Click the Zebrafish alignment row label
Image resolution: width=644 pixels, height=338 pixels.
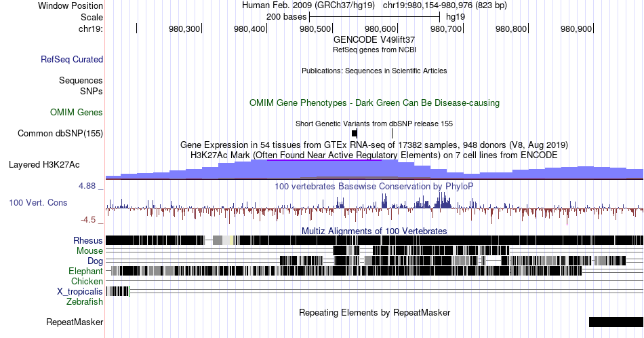coord(85,302)
